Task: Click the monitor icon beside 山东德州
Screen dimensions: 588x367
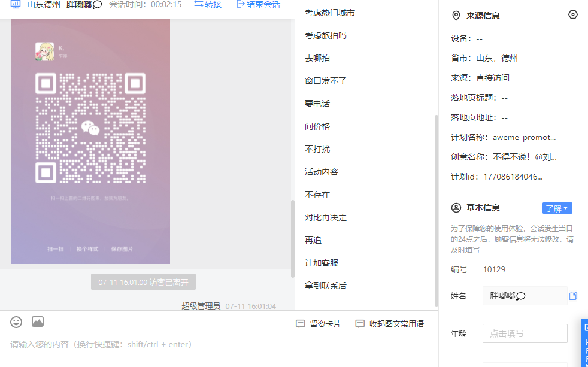Action: tap(16, 5)
